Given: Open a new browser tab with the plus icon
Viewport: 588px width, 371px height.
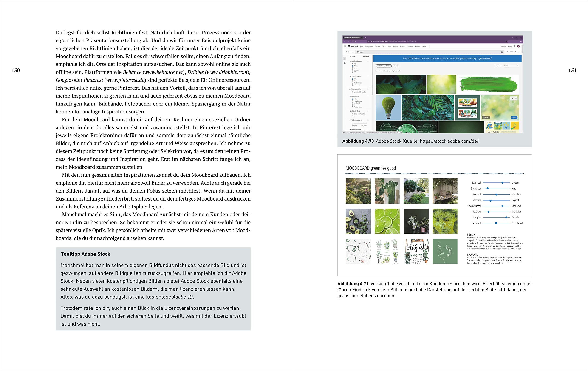Looking at the screenshot, I should [x=365, y=38].
